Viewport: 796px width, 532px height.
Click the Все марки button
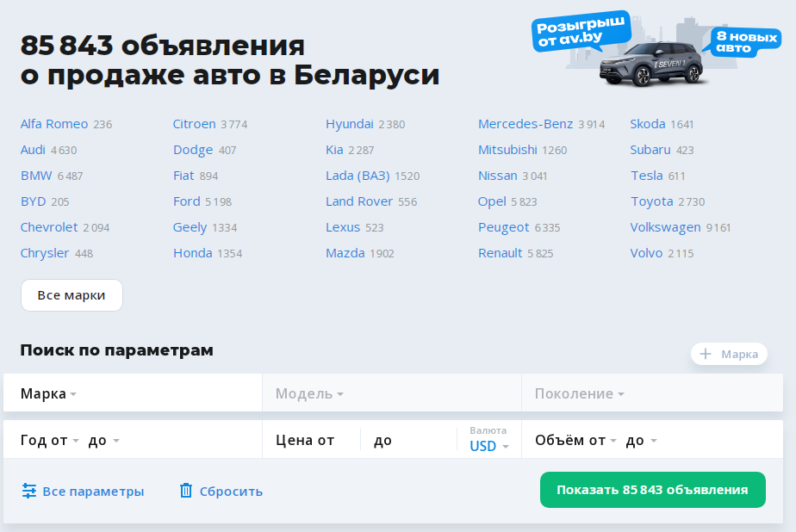tap(72, 295)
